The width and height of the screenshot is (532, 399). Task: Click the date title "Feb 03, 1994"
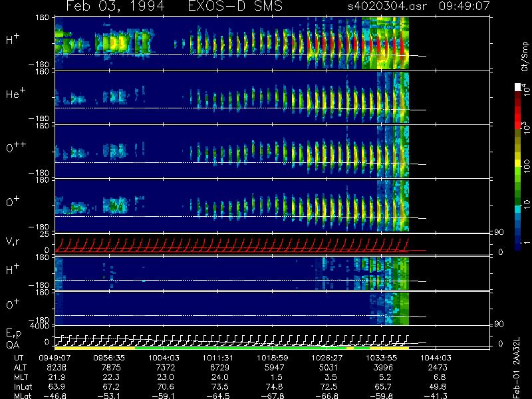tap(115, 6)
